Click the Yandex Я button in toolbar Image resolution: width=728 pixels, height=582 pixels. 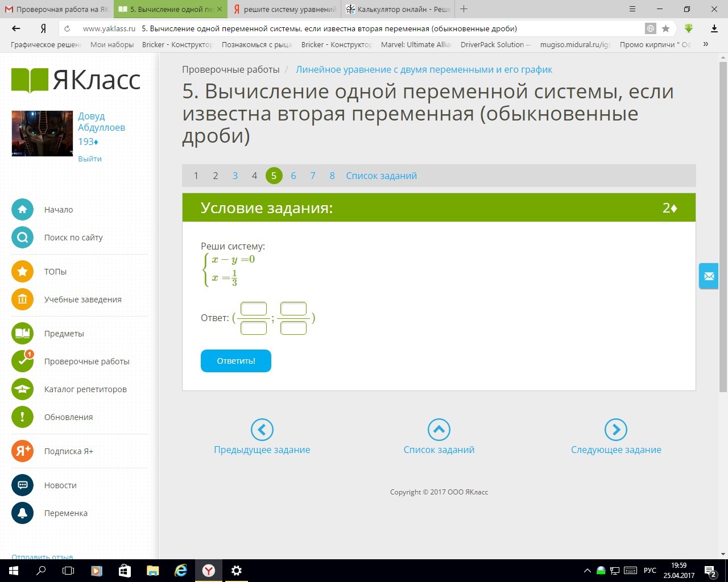(43, 28)
